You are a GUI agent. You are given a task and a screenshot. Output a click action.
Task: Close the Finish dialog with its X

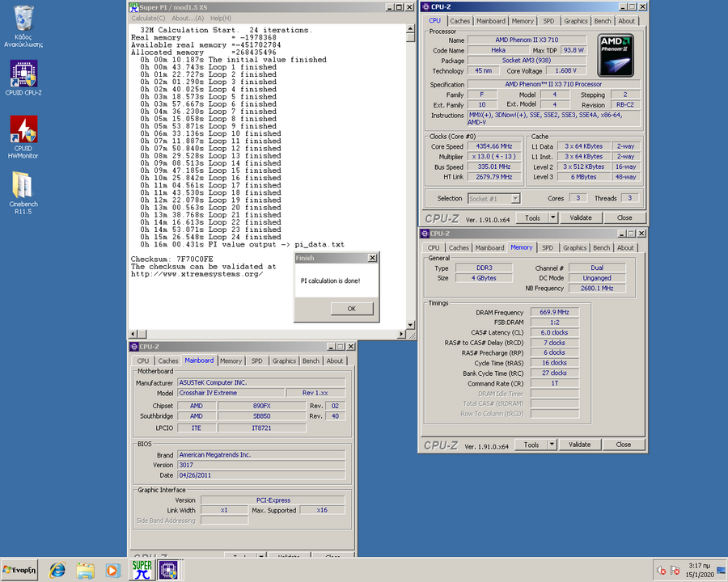(372, 258)
